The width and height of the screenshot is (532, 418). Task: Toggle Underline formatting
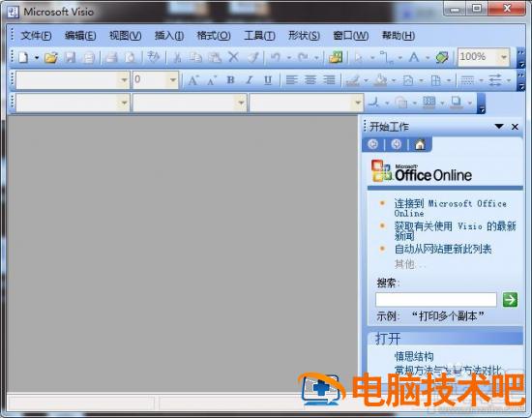click(268, 80)
